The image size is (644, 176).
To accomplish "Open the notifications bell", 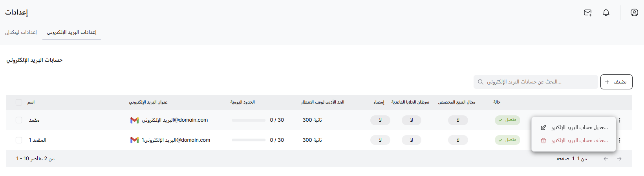I will (x=606, y=13).
